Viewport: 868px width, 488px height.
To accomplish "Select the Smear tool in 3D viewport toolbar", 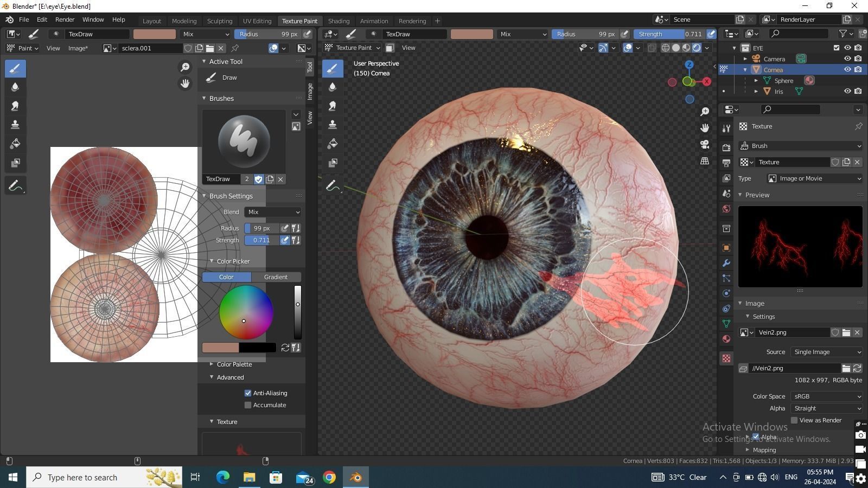I will click(333, 106).
